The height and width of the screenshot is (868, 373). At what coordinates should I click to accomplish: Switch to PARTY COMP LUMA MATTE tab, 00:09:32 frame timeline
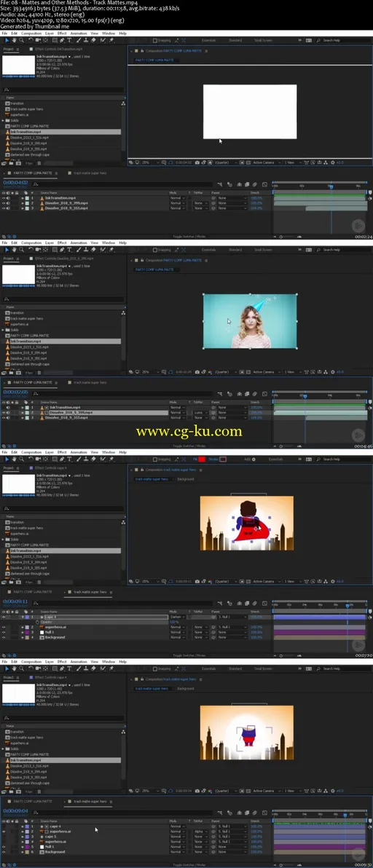coord(32,801)
